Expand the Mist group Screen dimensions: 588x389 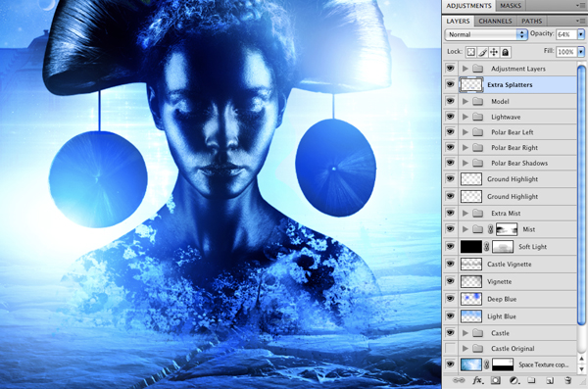(x=465, y=229)
